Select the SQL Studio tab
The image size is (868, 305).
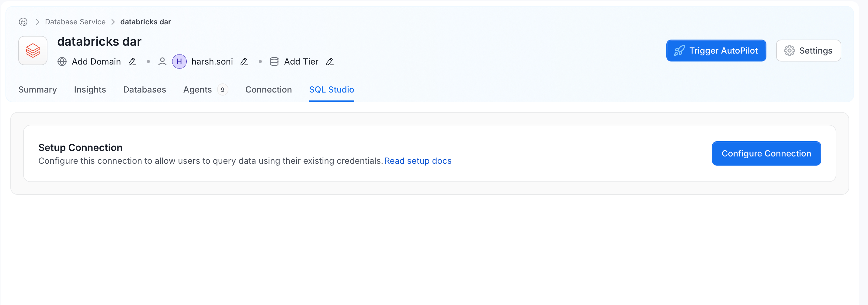[x=332, y=90]
